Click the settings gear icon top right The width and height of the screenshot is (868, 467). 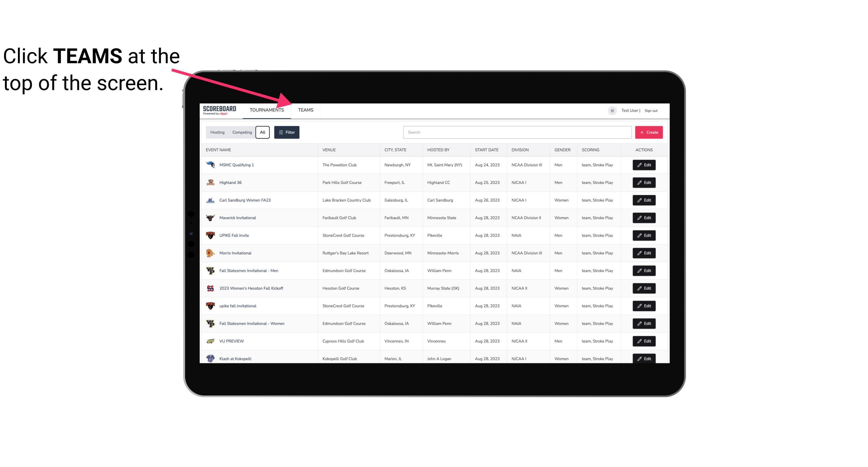coord(612,110)
